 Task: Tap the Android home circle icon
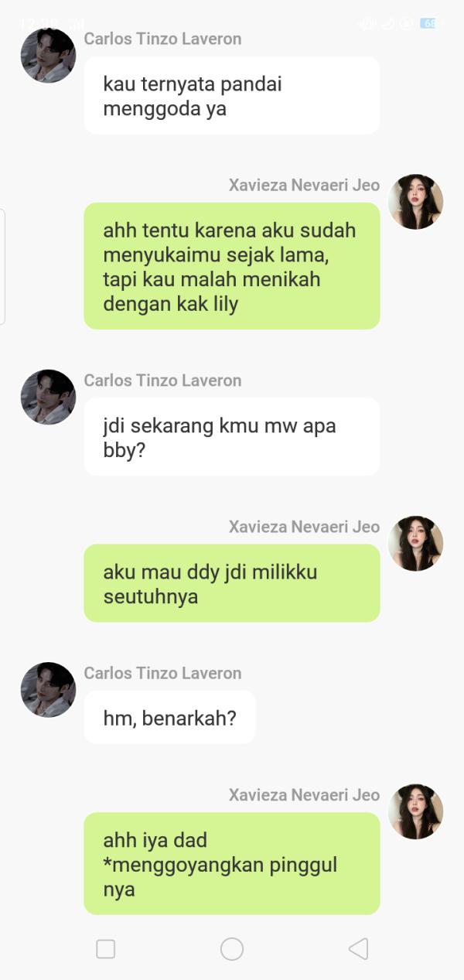(232, 949)
